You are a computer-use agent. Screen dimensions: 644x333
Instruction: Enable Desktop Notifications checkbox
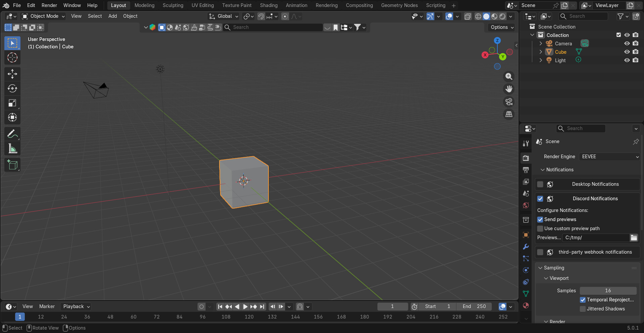[x=540, y=184]
